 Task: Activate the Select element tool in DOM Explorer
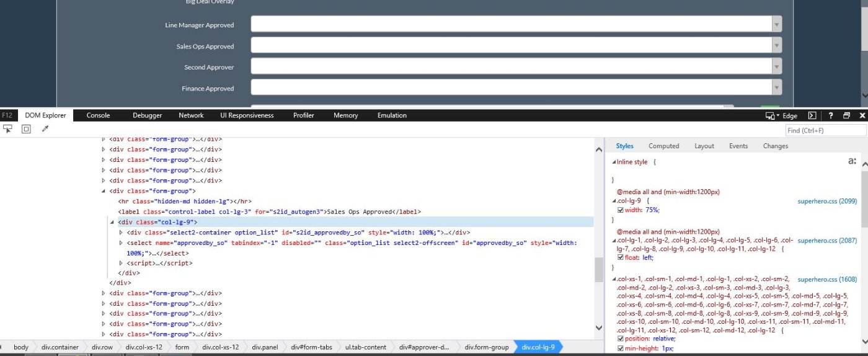pos(7,129)
